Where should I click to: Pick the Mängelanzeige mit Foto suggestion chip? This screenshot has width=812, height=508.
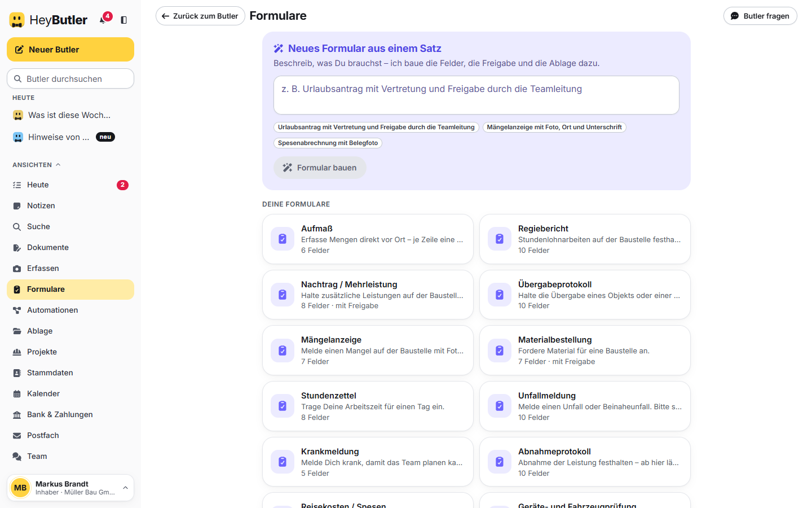coord(554,127)
